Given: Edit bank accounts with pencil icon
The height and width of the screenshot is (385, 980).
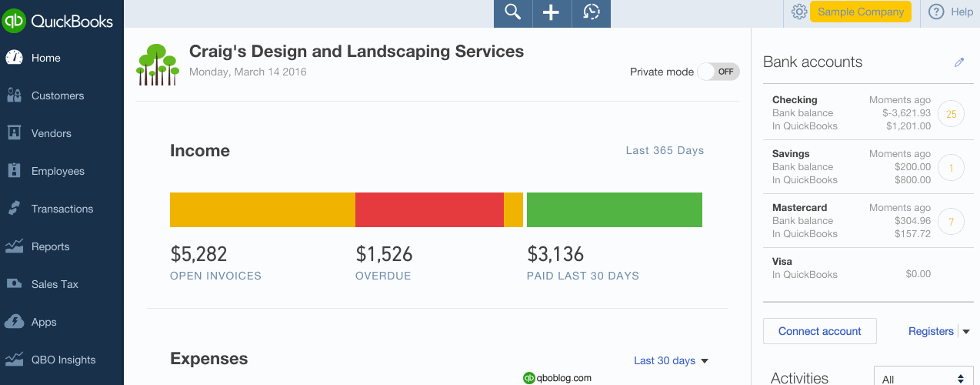Looking at the screenshot, I should click(x=959, y=62).
